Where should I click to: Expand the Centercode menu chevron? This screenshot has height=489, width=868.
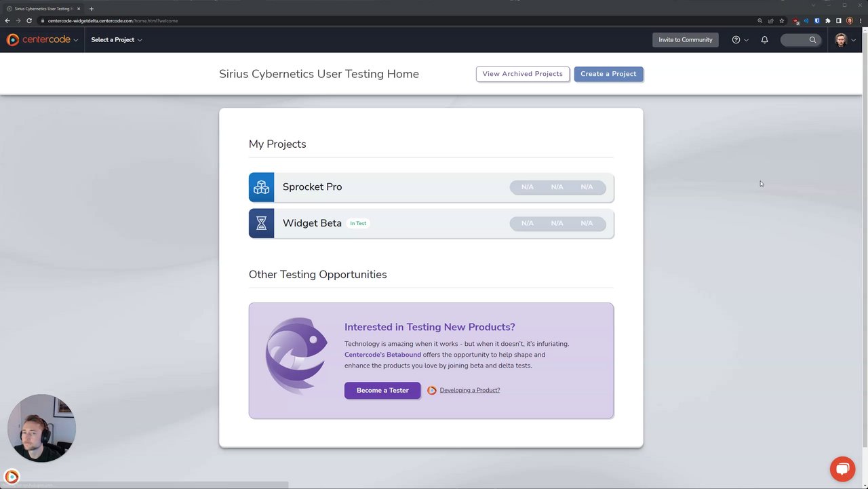coord(76,40)
